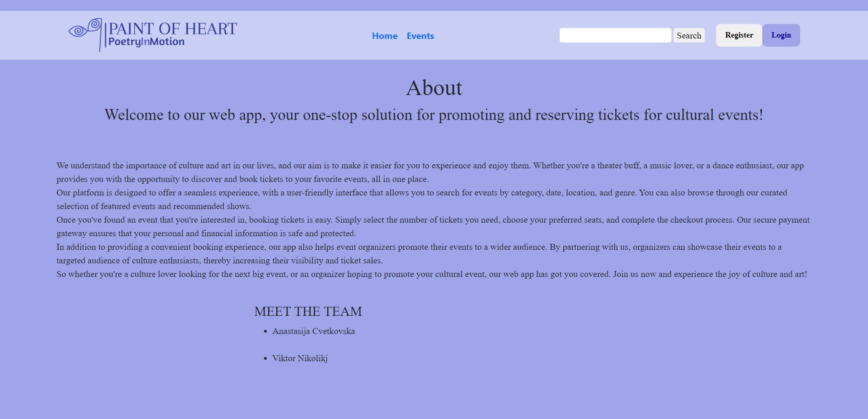Viewport: 868px width, 419px height.
Task: Click the paragraph starting 'We understand the importance'
Action: pos(429,172)
